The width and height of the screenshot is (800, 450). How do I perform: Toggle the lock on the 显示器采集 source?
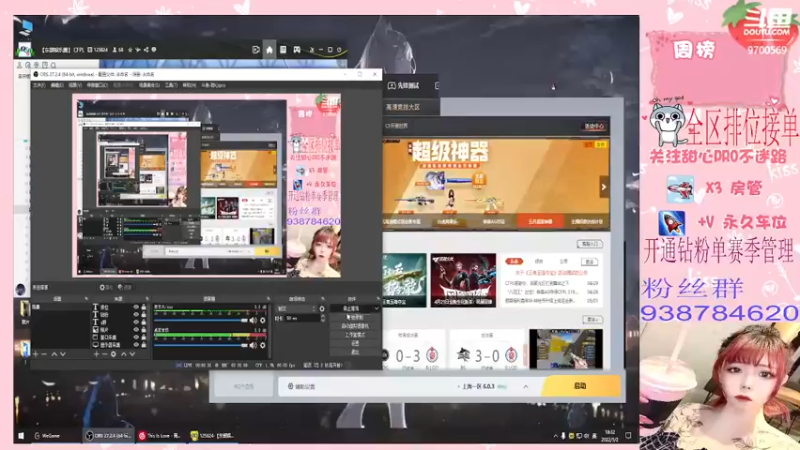point(143,345)
